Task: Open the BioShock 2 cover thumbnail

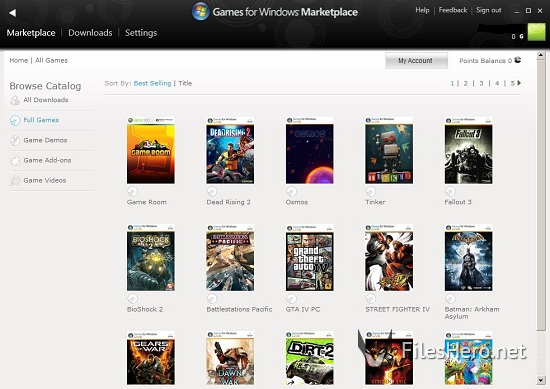Action: (x=151, y=257)
